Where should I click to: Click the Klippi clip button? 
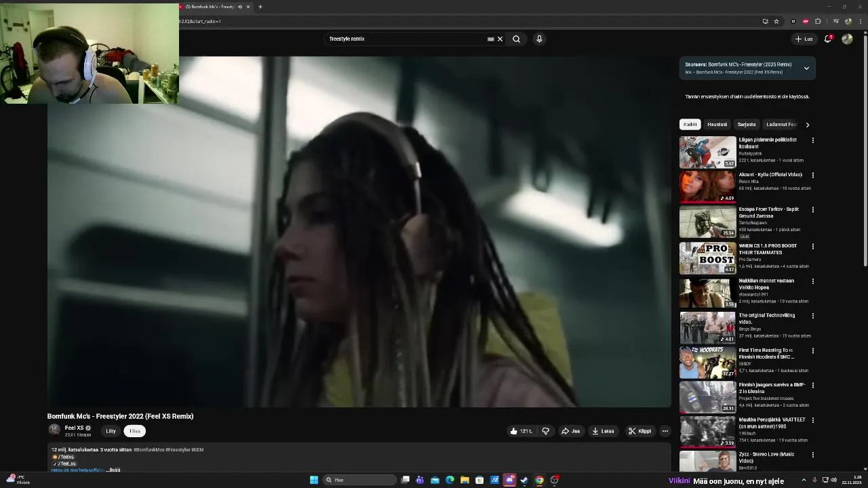tap(639, 431)
